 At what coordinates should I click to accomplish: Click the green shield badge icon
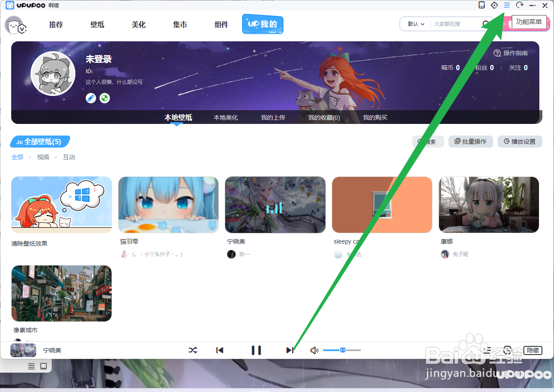pyautogui.click(x=105, y=98)
